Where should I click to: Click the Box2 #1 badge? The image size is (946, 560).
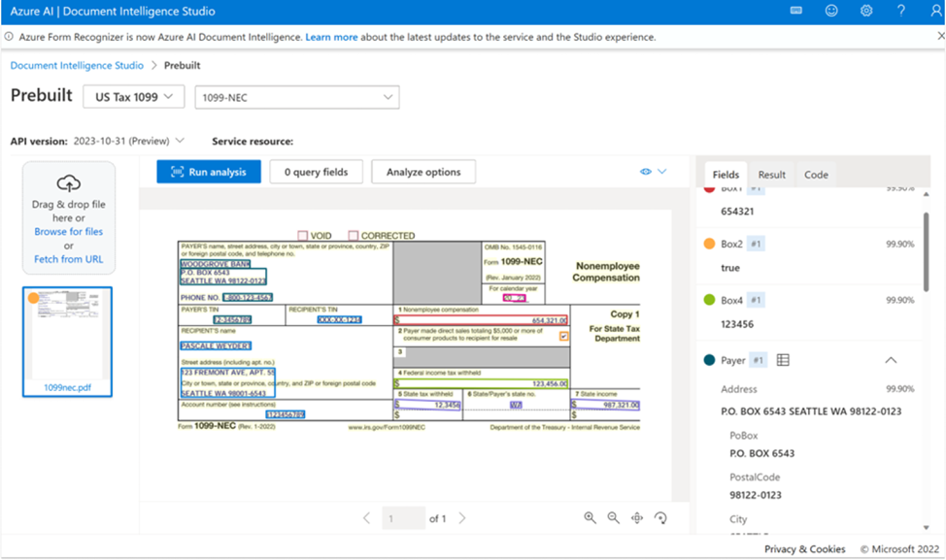[756, 245]
